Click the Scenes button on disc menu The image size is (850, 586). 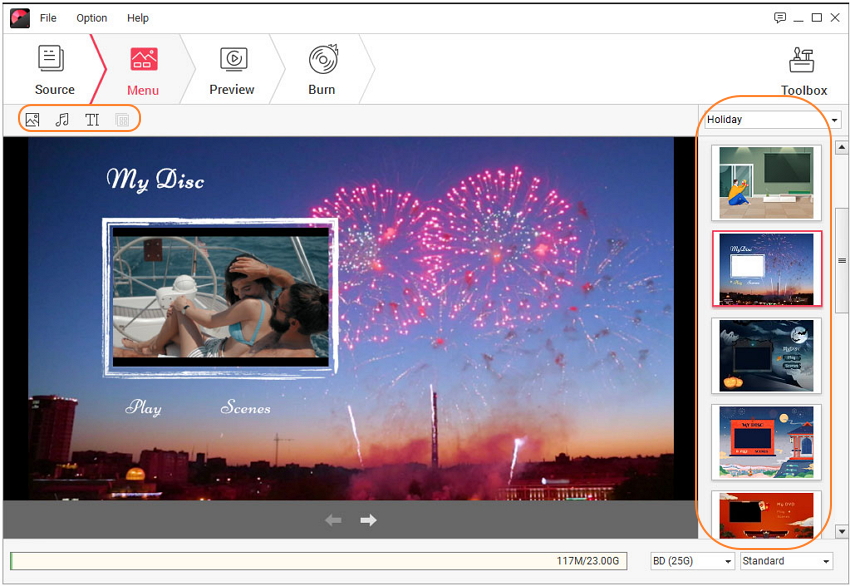coord(245,408)
